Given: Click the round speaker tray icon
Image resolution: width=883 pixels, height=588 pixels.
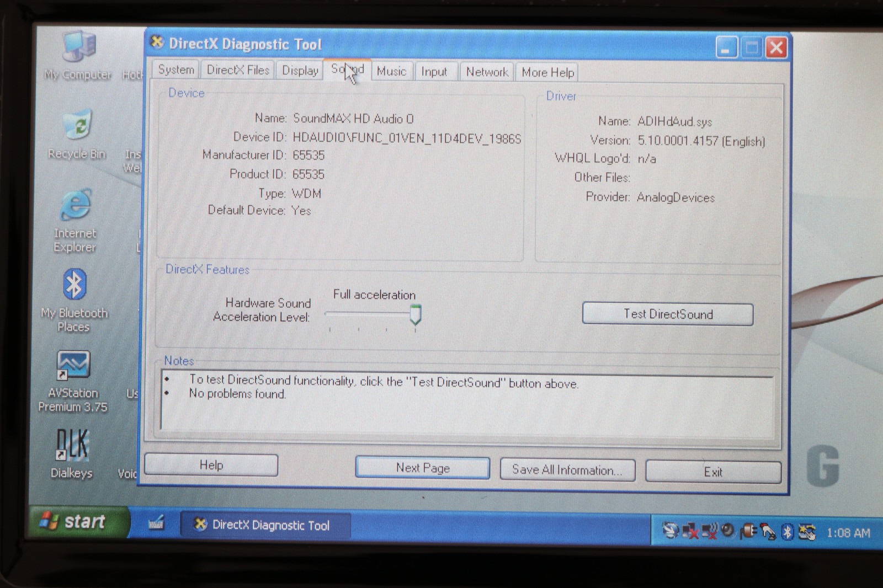Looking at the screenshot, I should coord(728,531).
